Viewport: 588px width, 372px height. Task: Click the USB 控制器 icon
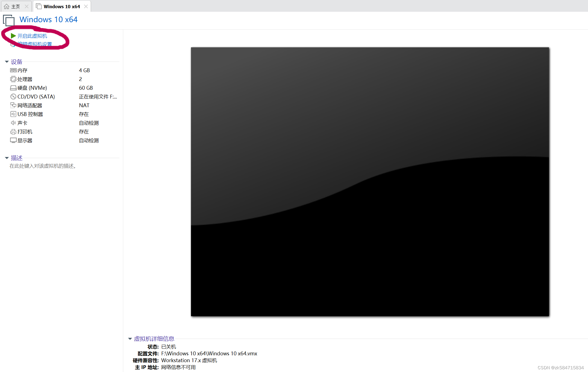13,114
